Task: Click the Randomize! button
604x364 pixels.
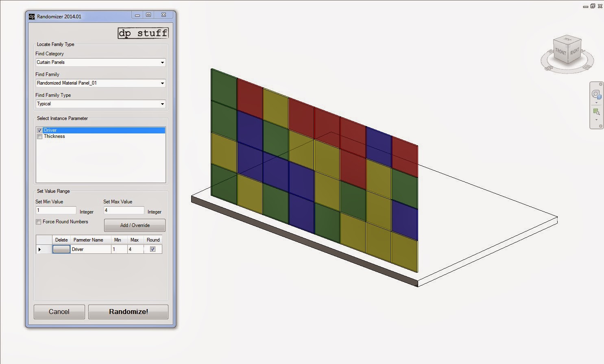Action: (x=128, y=312)
